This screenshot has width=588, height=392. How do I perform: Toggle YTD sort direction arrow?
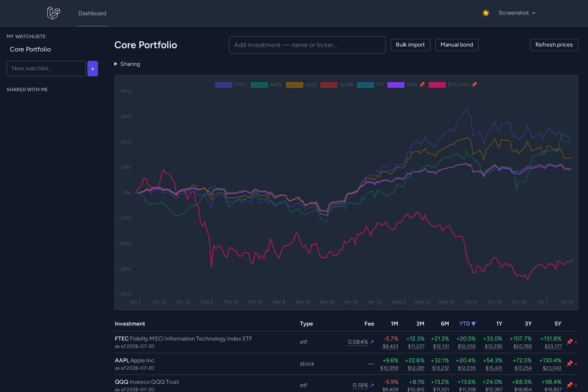473,324
